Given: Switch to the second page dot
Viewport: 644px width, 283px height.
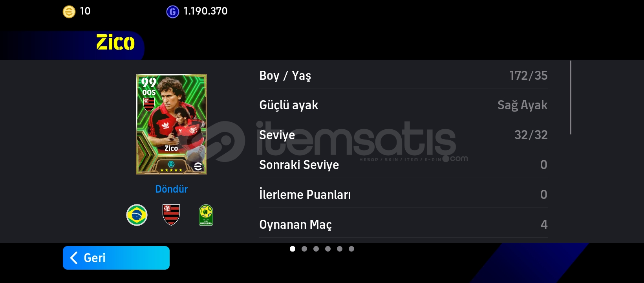Looking at the screenshot, I should (304, 249).
